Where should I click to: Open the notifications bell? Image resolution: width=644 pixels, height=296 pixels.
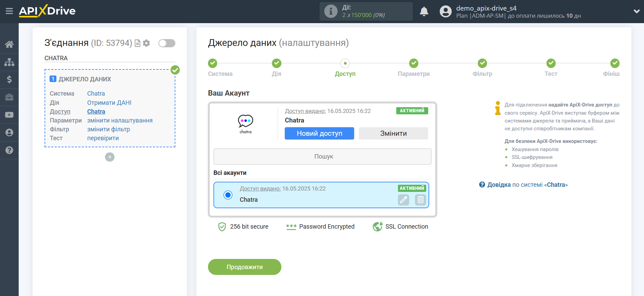click(424, 12)
